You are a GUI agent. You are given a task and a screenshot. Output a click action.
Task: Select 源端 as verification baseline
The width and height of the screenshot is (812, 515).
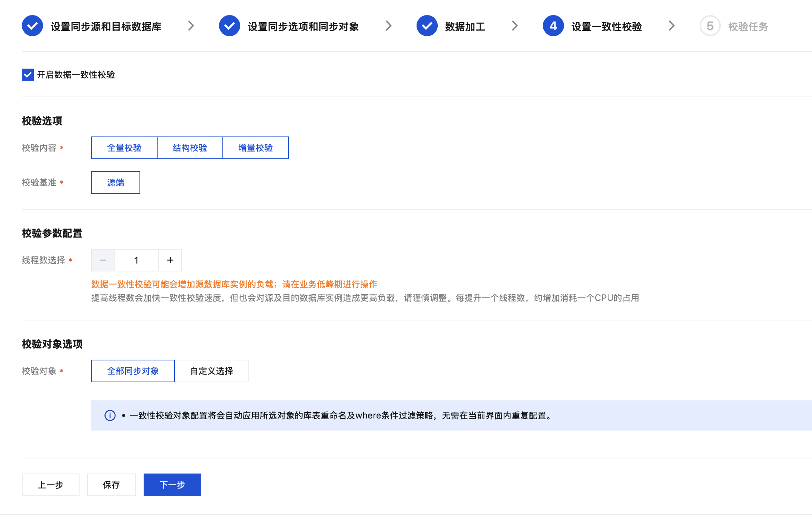115,182
